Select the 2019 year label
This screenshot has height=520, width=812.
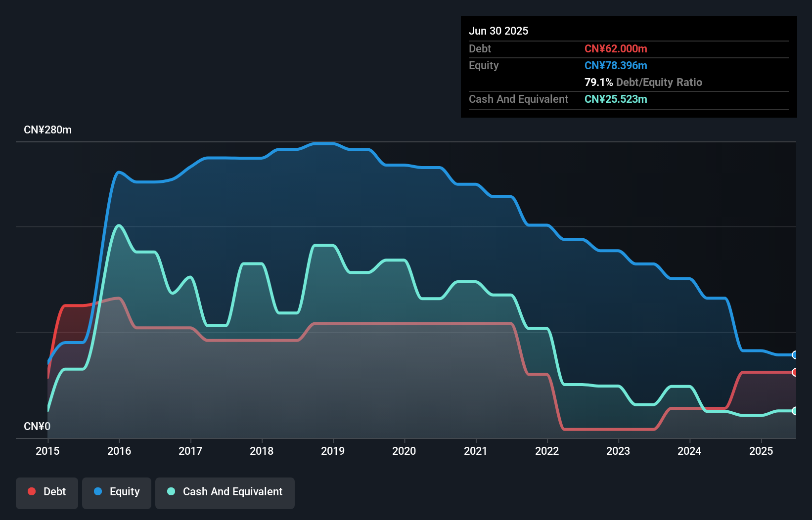pyautogui.click(x=333, y=451)
